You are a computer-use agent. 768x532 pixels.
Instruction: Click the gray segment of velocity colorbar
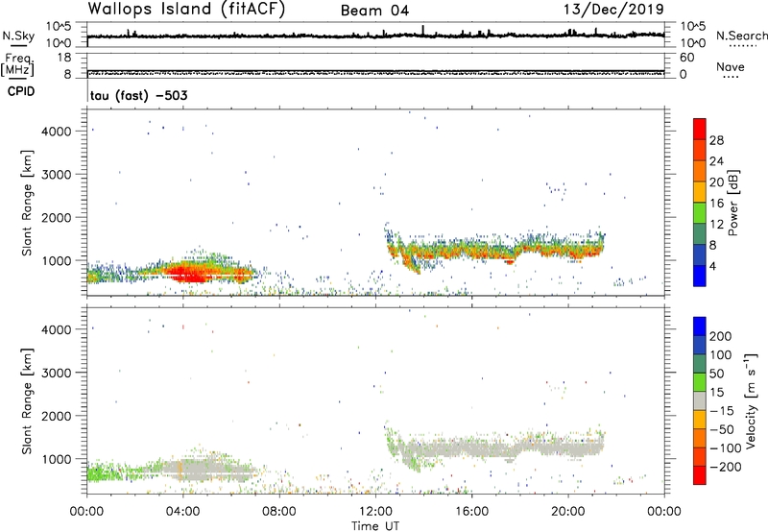pyautogui.click(x=700, y=400)
